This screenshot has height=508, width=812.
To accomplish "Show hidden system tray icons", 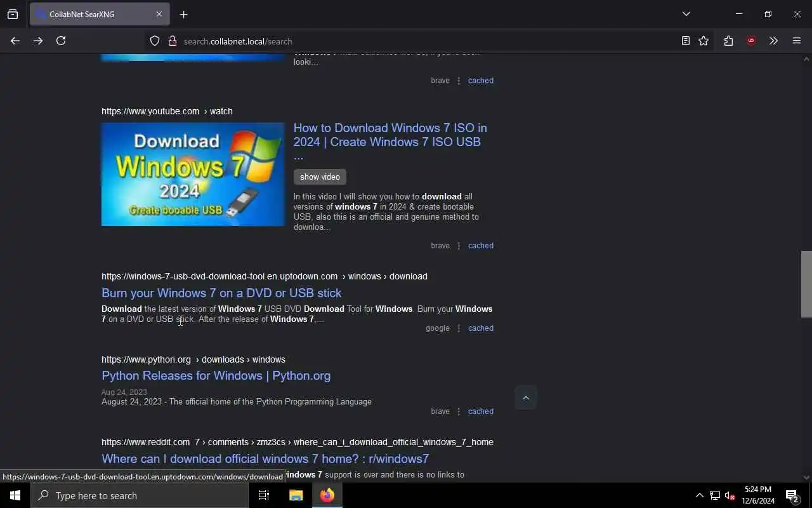I will (x=699, y=495).
